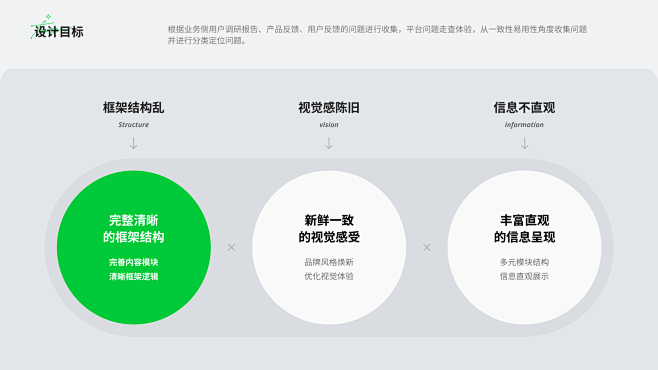Click the description paragraph starting 根据业务侧用户调研报告
This screenshot has width=658, height=370.
tap(377, 35)
